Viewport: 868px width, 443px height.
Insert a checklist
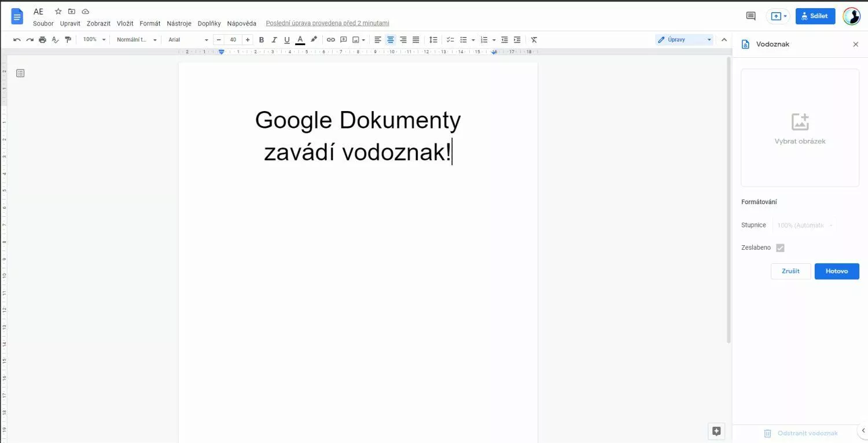[x=450, y=40]
